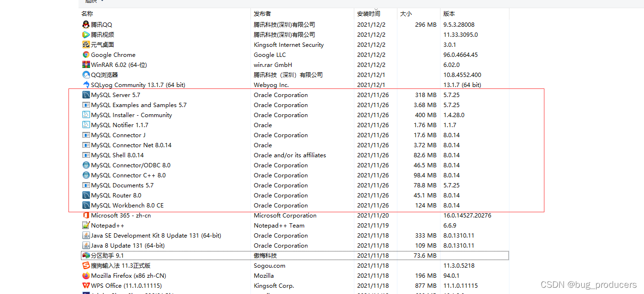Click publisher Oracle and/or its affiliates
The width and height of the screenshot is (644, 294).
pos(290,155)
